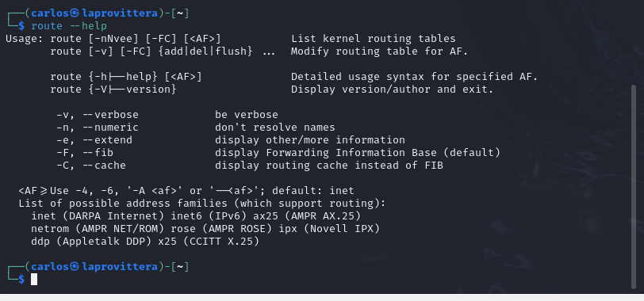Click the 'Modify routing table for AF.' text
Screen dimensions: 644x301
pyautogui.click(x=379, y=51)
